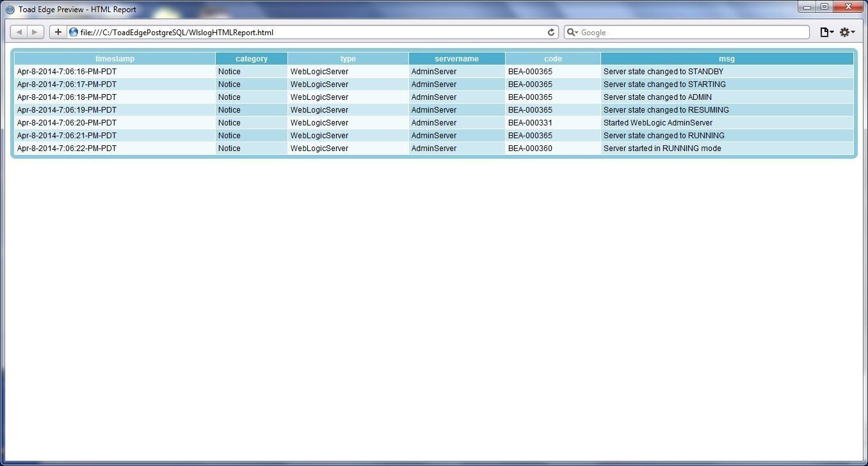Click 'Server started in RUNNING mode' message
This screenshot has width=868, height=466.
pyautogui.click(x=662, y=149)
